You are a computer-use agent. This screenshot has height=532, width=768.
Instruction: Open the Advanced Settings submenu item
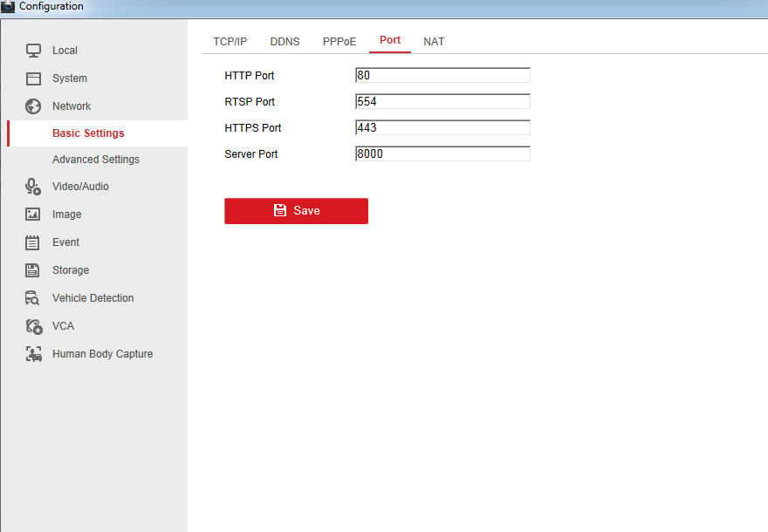[96, 160]
